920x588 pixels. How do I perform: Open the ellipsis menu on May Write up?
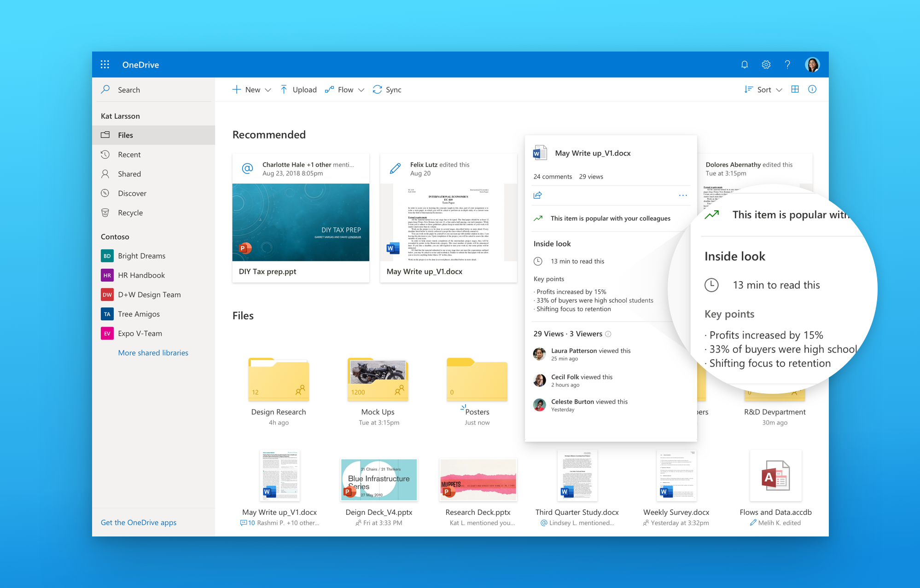click(x=683, y=195)
